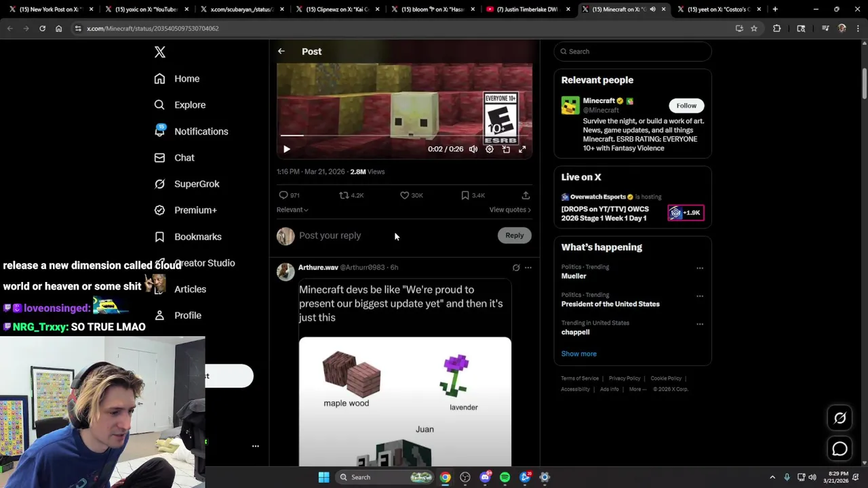The width and height of the screenshot is (868, 488).
Task: Play the Minecraft video
Action: [287, 149]
